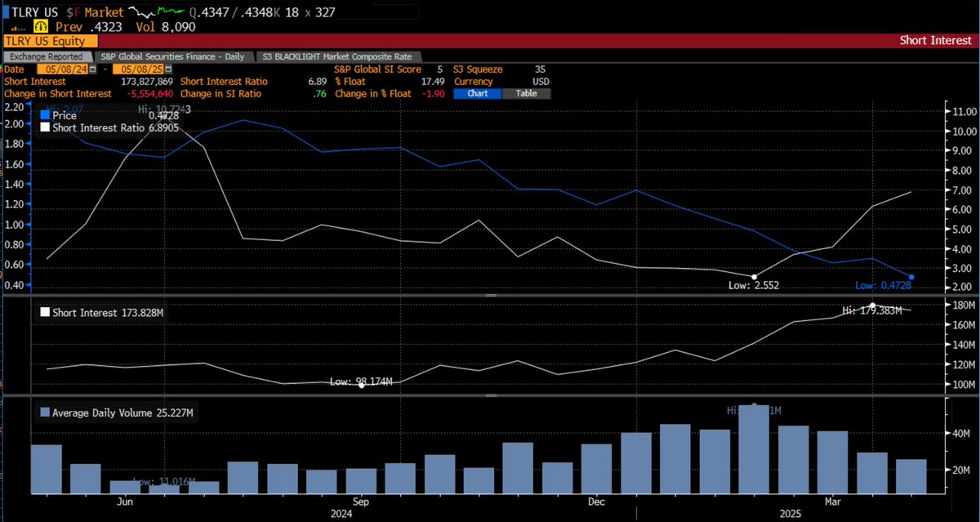980x522 pixels.
Task: Click the Average Daily Volume legend swatch
Action: 45,413
